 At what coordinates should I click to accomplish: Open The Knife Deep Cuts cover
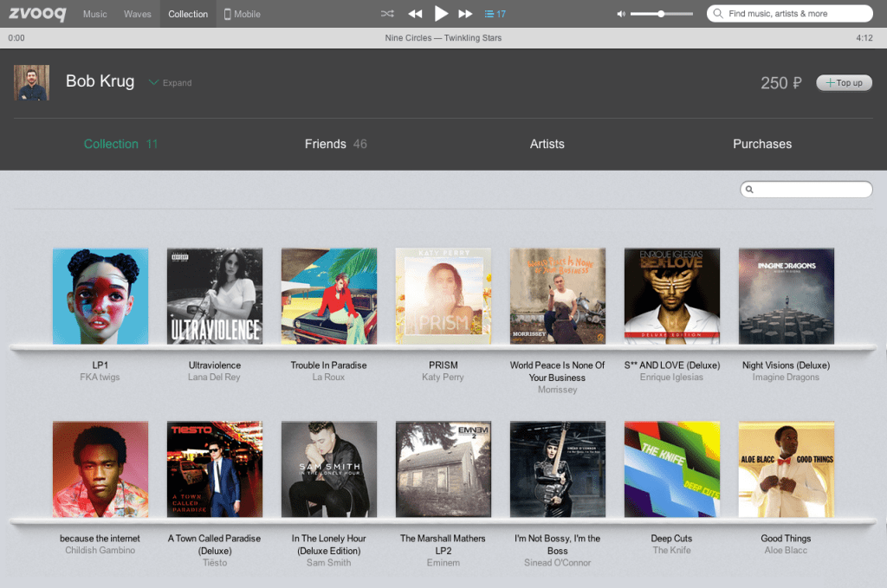pyautogui.click(x=672, y=469)
